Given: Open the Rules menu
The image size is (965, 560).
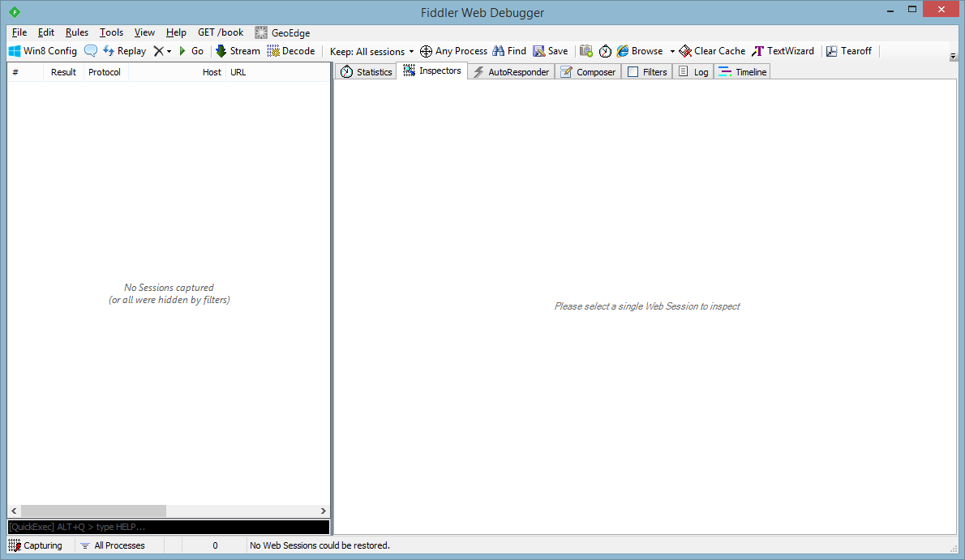Looking at the screenshot, I should pos(77,32).
